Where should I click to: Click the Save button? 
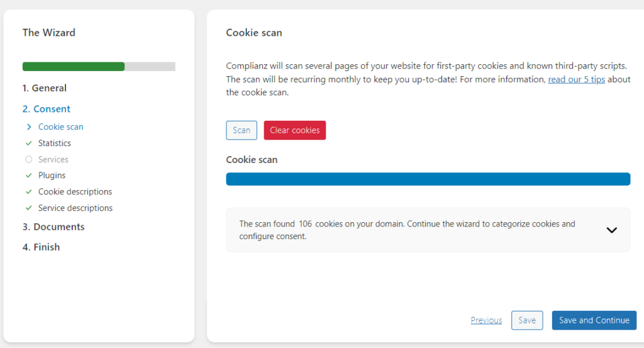[526, 320]
